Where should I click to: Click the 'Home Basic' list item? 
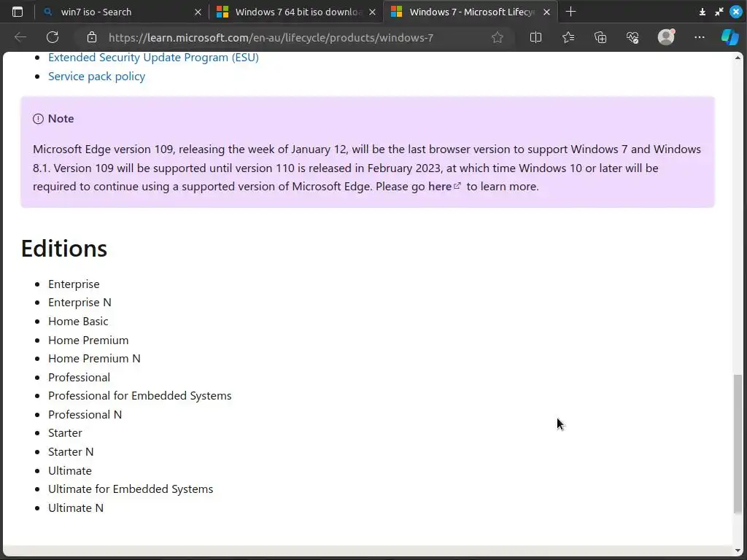click(x=78, y=322)
